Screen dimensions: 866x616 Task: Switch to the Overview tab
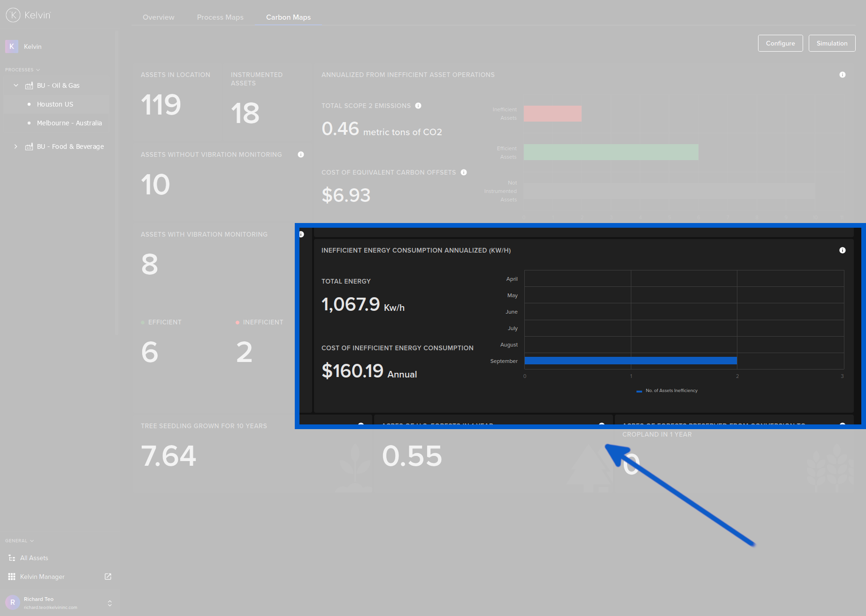click(158, 17)
